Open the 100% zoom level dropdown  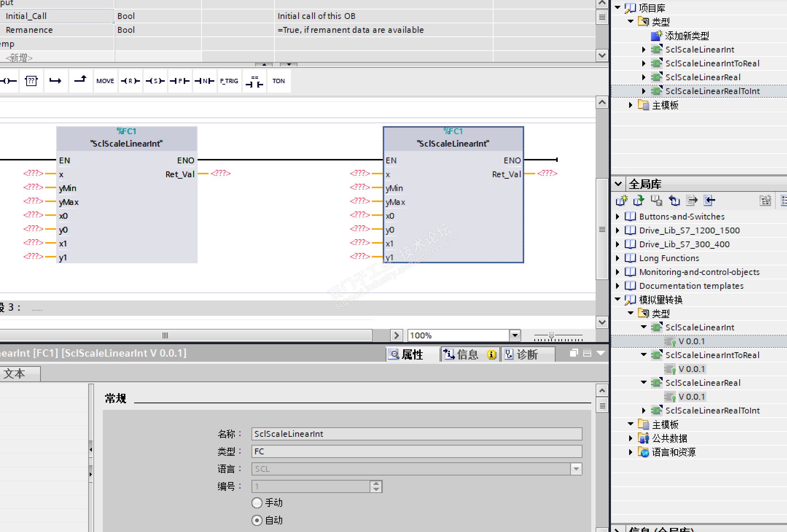[515, 335]
